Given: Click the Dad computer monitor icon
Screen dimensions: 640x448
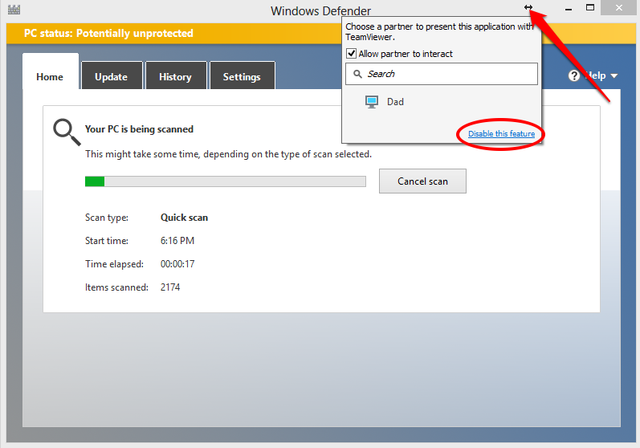Looking at the screenshot, I should click(x=371, y=102).
